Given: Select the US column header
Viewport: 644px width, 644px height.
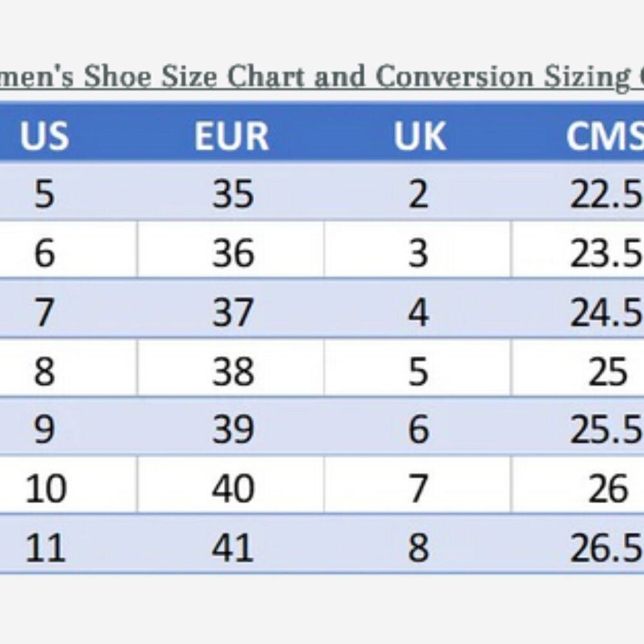Looking at the screenshot, I should point(44,135).
